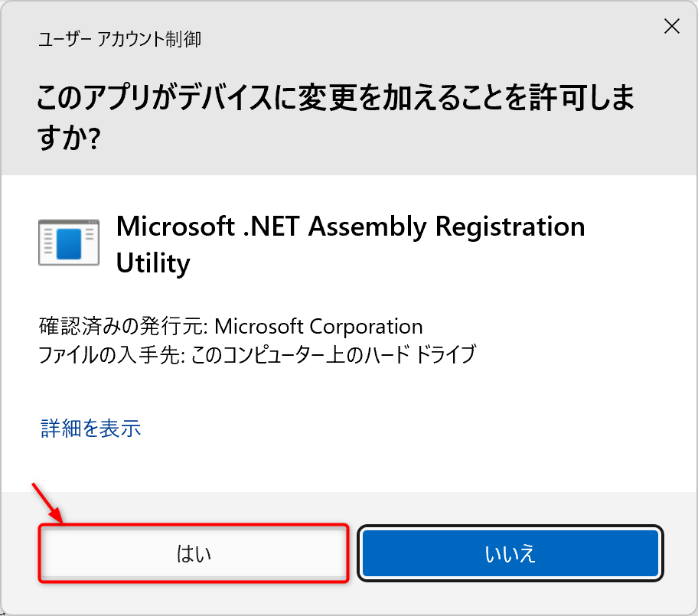Screen dimensions: 698x616
Task: Click the word Registration in app name
Action: coord(510,227)
